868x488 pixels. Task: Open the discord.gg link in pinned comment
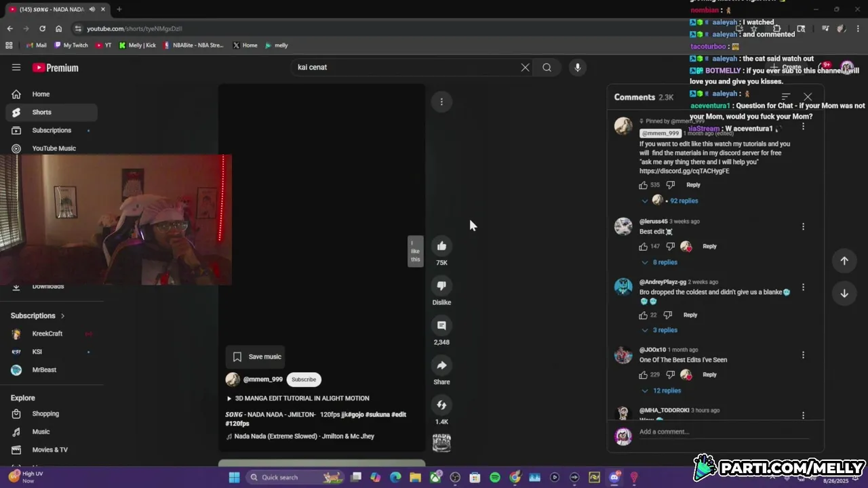coord(684,171)
